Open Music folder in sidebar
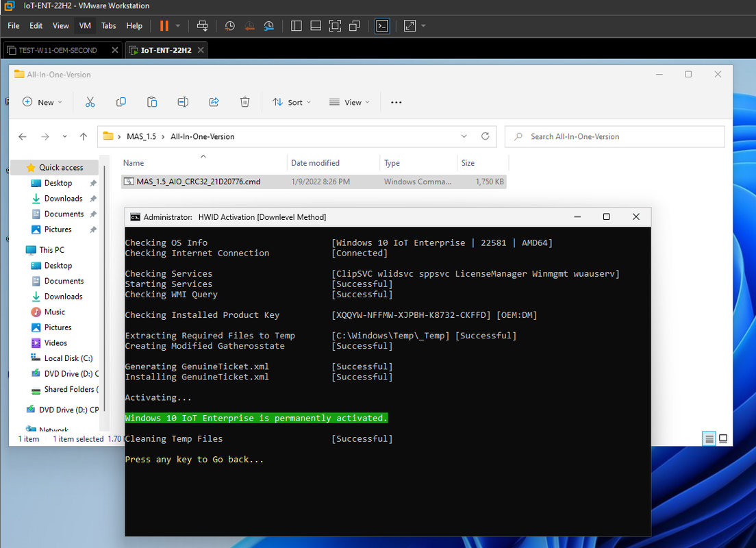Screen dimensions: 756x548 point(55,312)
